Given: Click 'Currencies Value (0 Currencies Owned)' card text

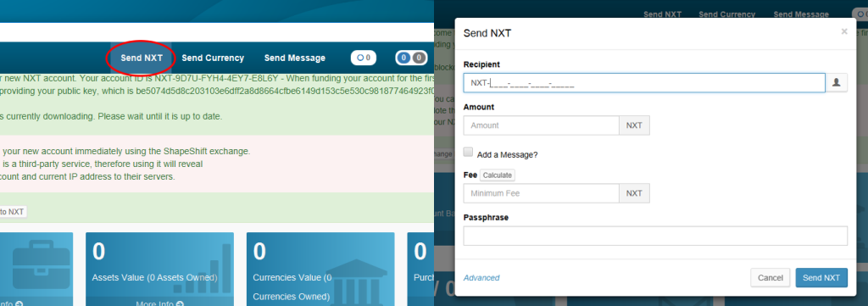Looking at the screenshot, I should (292, 287).
